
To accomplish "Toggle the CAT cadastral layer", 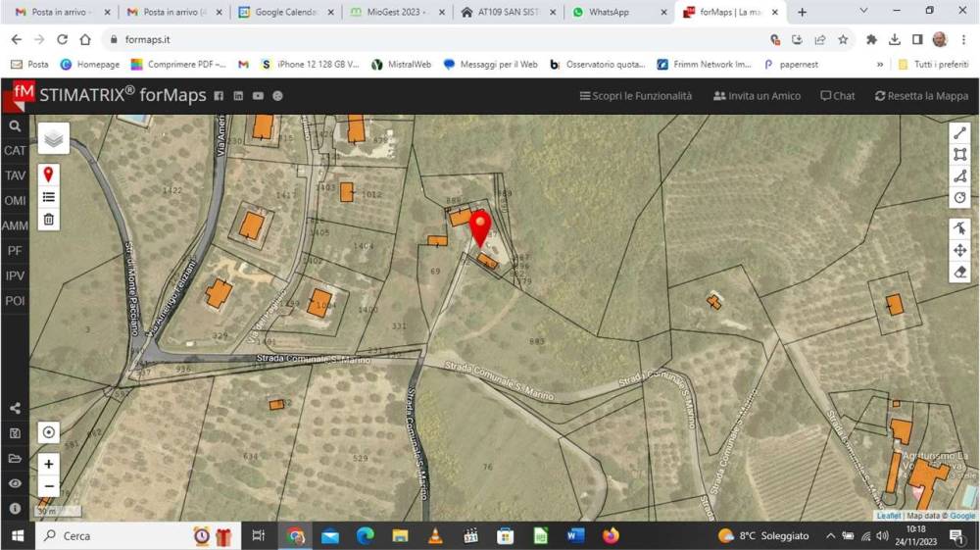I will [15, 151].
